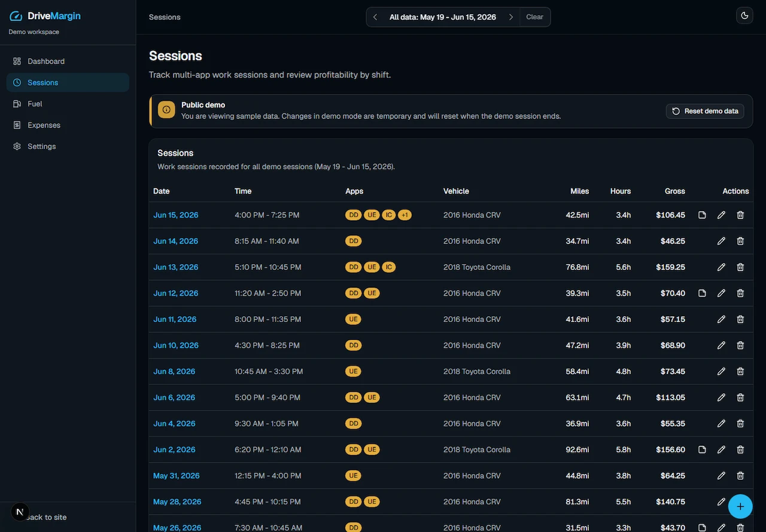
Task: Edit the Jun 12, 2026 session
Action: [x=721, y=293]
